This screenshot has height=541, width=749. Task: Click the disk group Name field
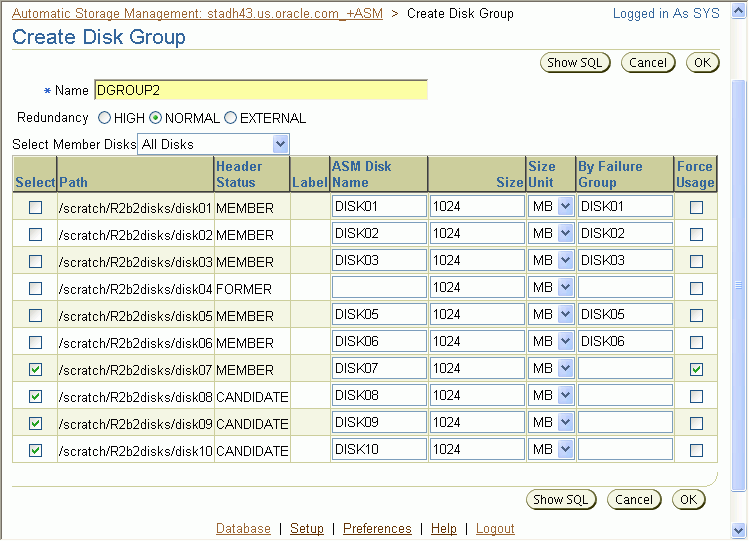[260, 91]
